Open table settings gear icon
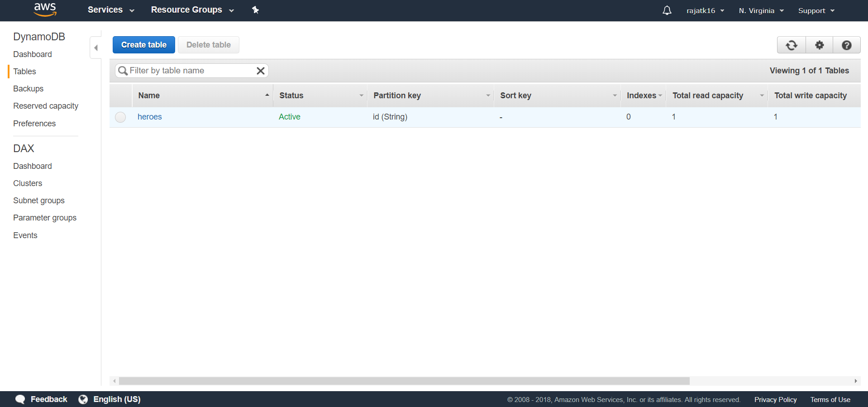Image resolution: width=868 pixels, height=407 pixels. tap(819, 45)
